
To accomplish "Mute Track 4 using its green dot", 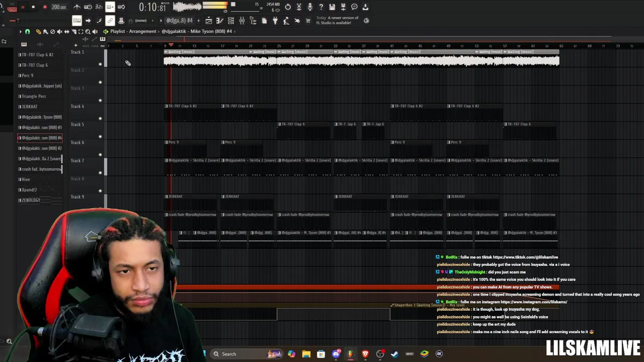I will 100,118.
